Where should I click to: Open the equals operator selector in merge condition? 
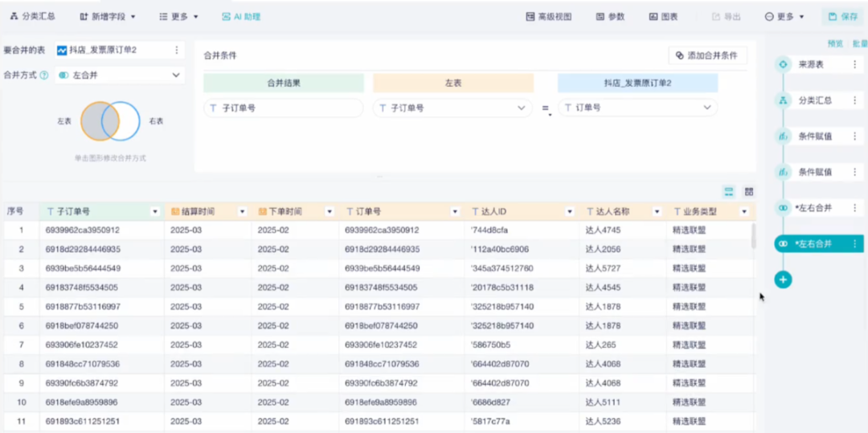tap(546, 109)
